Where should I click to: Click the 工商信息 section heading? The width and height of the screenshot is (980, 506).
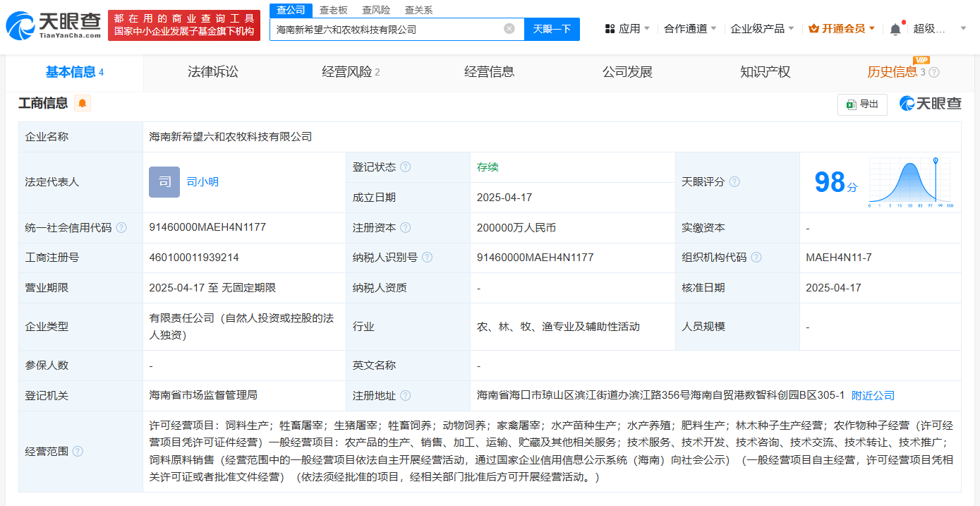coord(43,103)
